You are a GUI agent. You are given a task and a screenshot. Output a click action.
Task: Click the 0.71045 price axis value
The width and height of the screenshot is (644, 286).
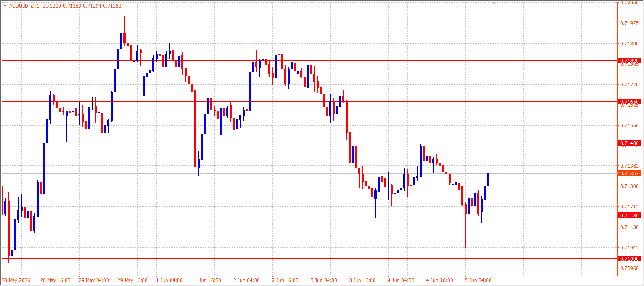point(630,248)
